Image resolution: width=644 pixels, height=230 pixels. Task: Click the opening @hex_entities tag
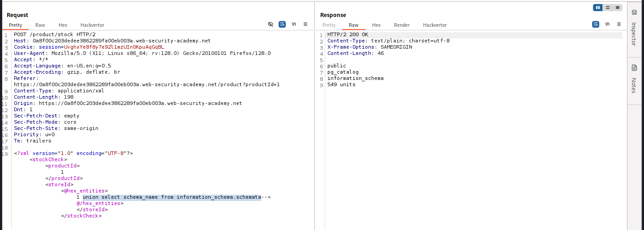(85, 191)
